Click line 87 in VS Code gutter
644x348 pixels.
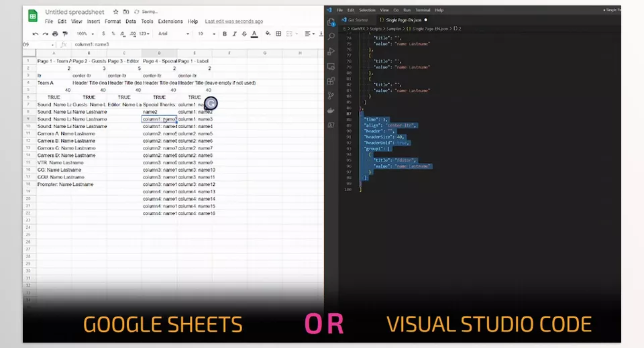[349, 114]
